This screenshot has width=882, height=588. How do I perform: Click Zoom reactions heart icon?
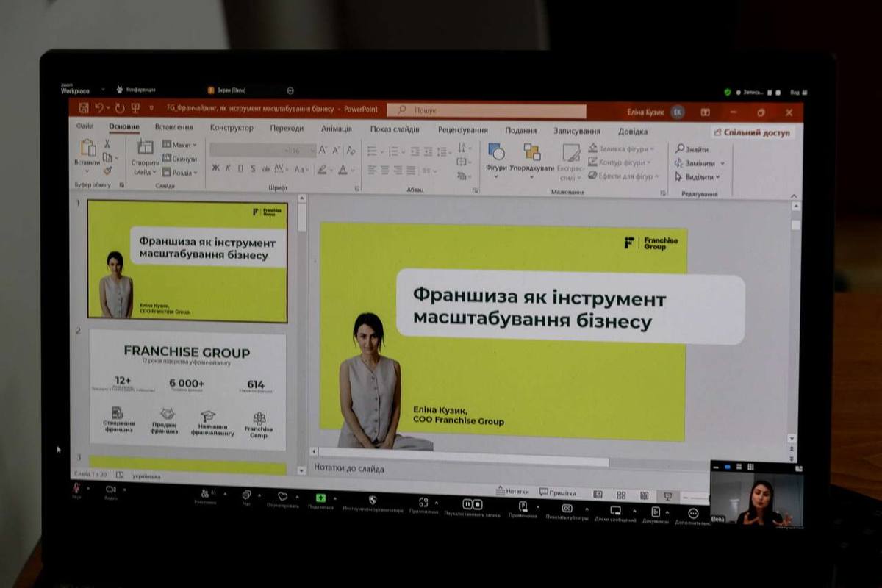pos(283,497)
